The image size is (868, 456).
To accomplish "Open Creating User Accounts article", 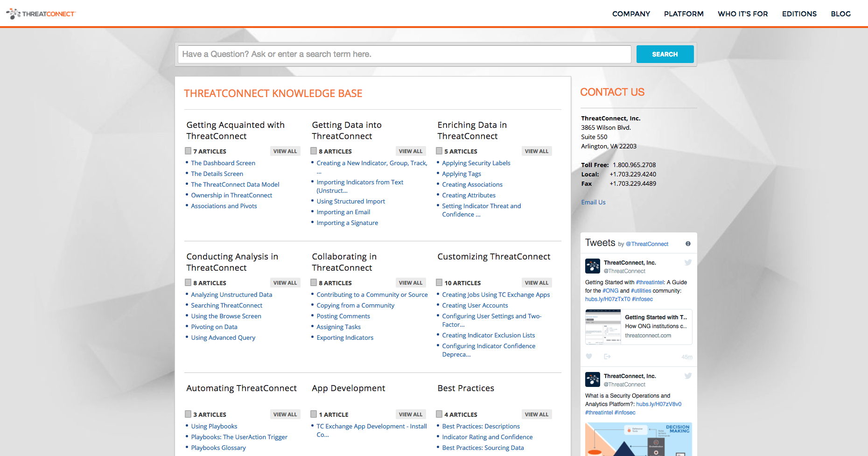I will coord(475,305).
